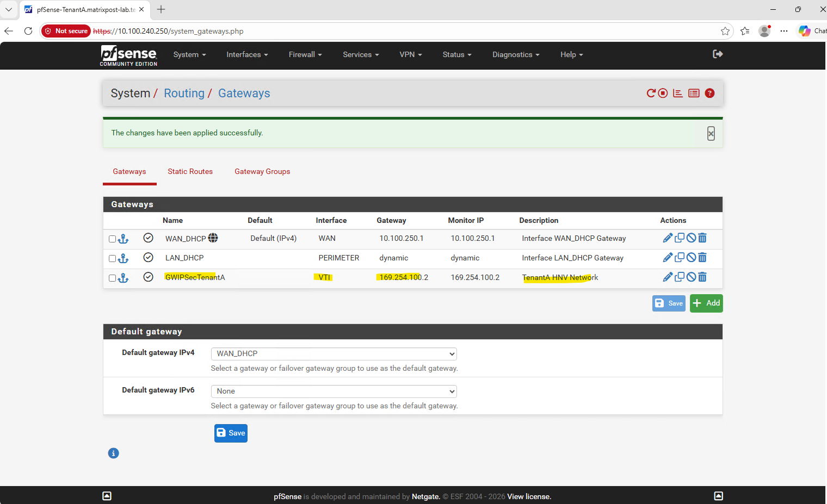
Task: Open the Default gateway IPv6 dropdown
Action: (334, 391)
